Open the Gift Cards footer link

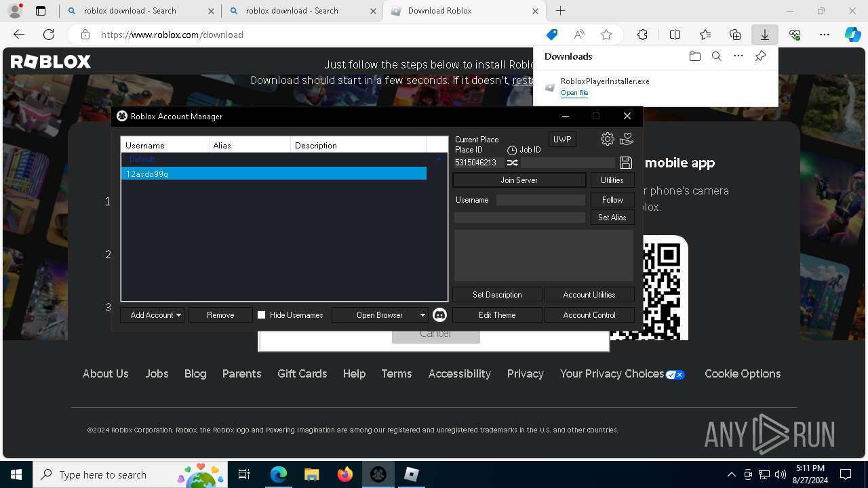pyautogui.click(x=302, y=374)
